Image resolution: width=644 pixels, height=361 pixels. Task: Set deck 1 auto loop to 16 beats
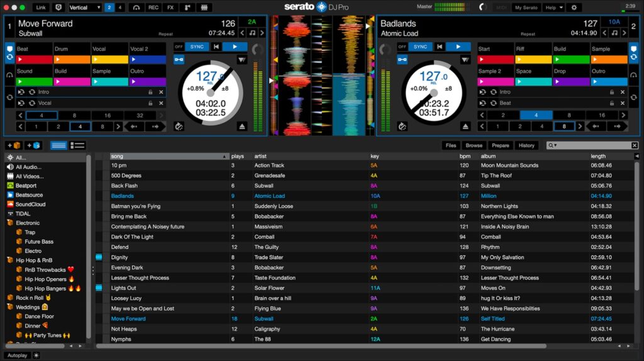(x=107, y=115)
